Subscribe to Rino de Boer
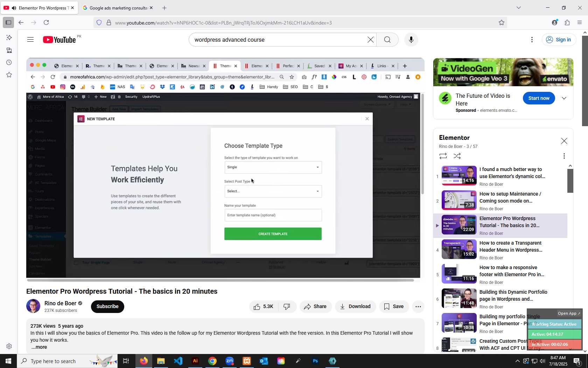The image size is (588, 368). click(x=107, y=307)
